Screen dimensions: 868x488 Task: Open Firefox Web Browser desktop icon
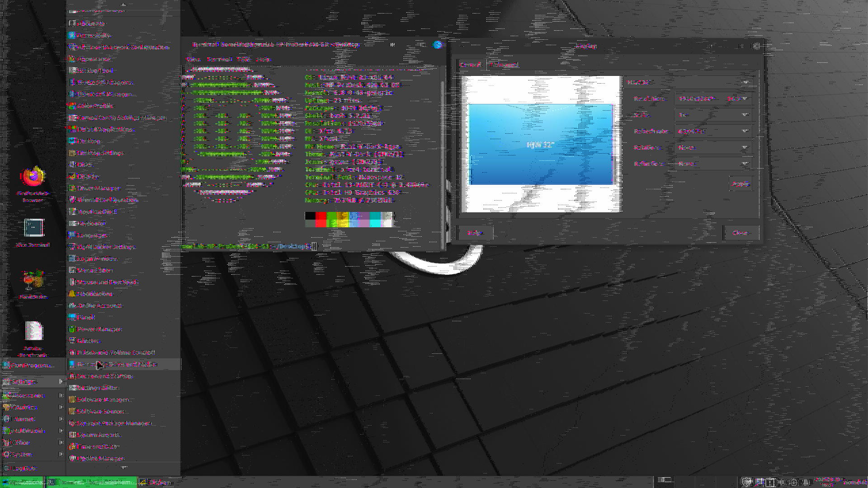[x=33, y=184]
